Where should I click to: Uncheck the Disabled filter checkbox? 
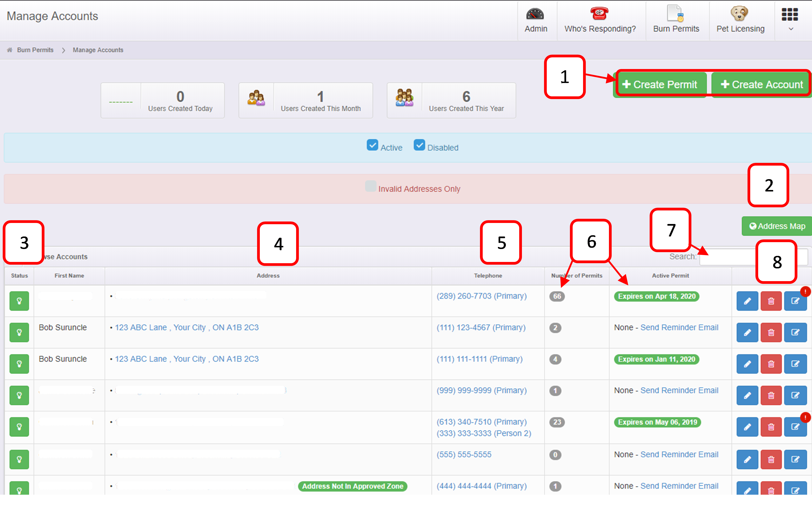click(419, 145)
